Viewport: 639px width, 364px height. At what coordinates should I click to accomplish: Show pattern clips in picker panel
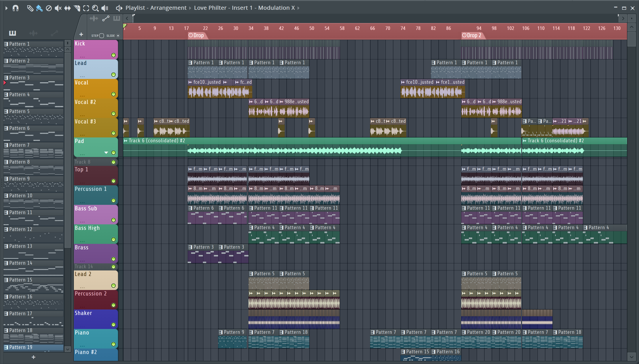12,33
